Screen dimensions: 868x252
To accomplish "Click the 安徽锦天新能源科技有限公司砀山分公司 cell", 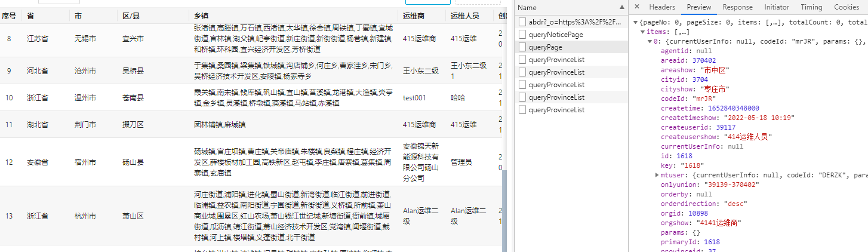I will 421,162.
